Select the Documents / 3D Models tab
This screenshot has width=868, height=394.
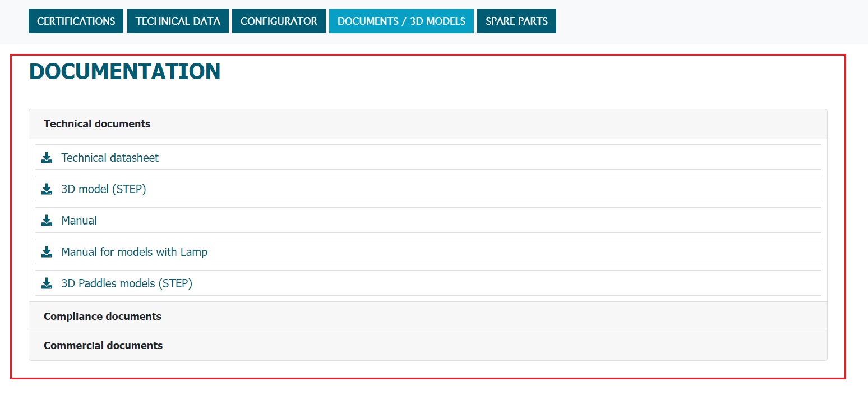(401, 21)
